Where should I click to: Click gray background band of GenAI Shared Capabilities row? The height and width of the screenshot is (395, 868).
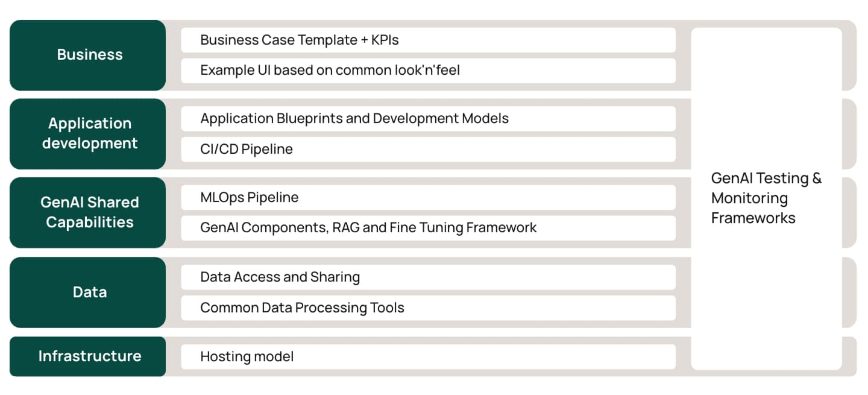[x=849, y=212]
